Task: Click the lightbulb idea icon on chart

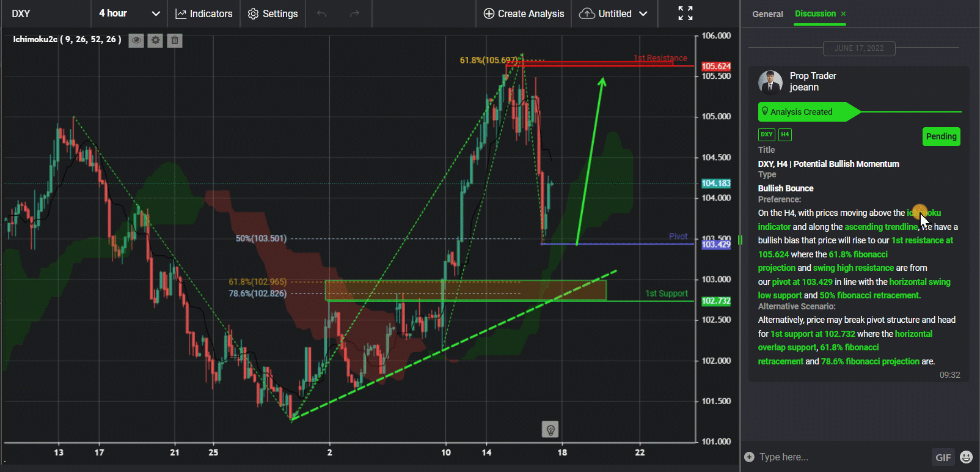Action: click(x=550, y=430)
